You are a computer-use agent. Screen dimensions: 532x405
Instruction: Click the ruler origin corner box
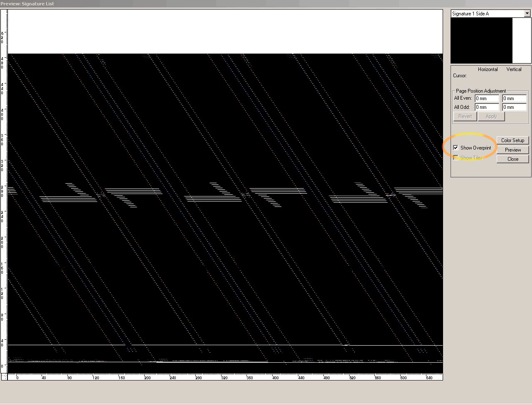[x=4, y=377]
